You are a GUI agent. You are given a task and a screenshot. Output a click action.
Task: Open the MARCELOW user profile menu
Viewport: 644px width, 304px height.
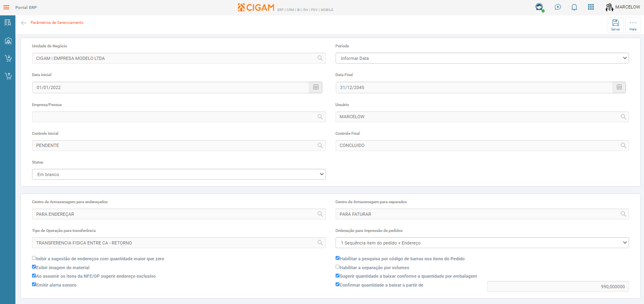tap(623, 7)
